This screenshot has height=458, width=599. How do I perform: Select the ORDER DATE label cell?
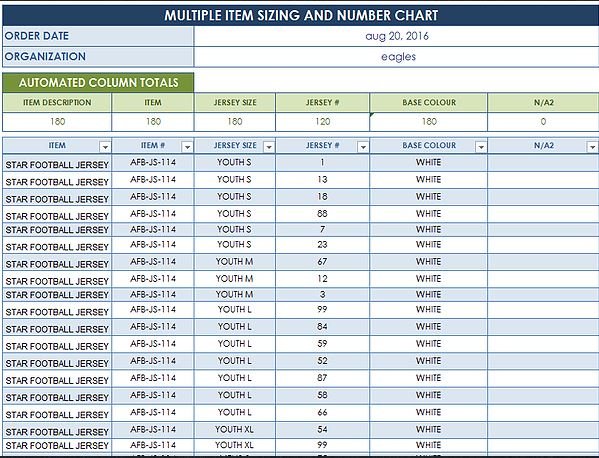[98, 36]
